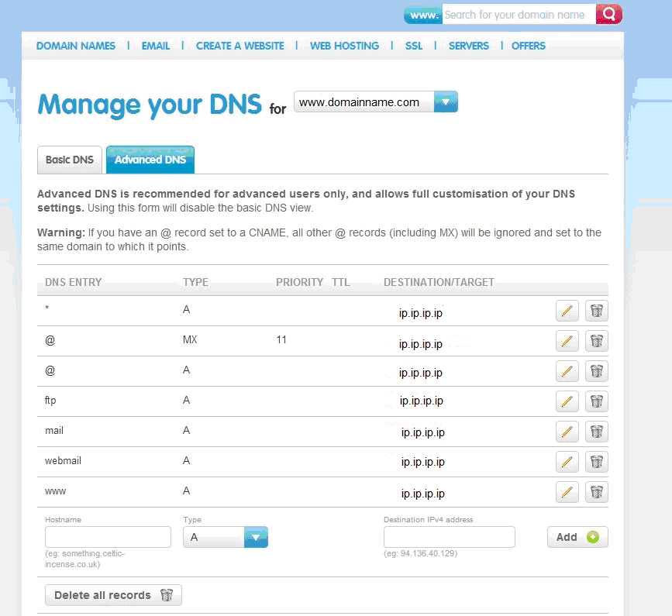This screenshot has width=672, height=616.
Task: Edit the wildcard * A record
Action: tap(567, 311)
